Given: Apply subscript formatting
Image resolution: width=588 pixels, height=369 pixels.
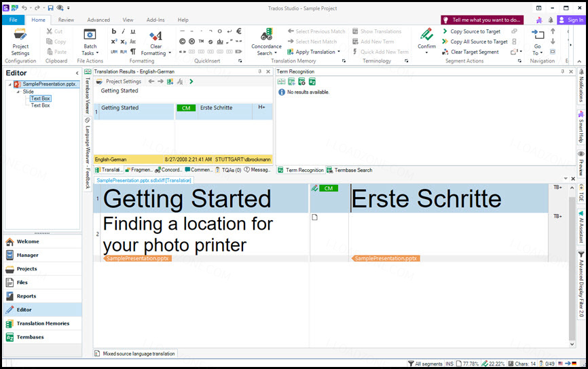Looking at the screenshot, I should (x=124, y=41).
